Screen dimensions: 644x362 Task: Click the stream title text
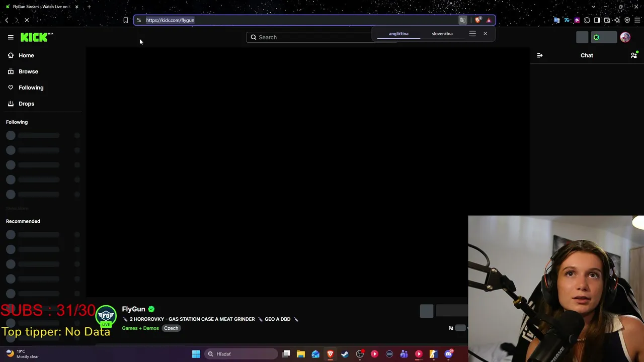(210, 319)
